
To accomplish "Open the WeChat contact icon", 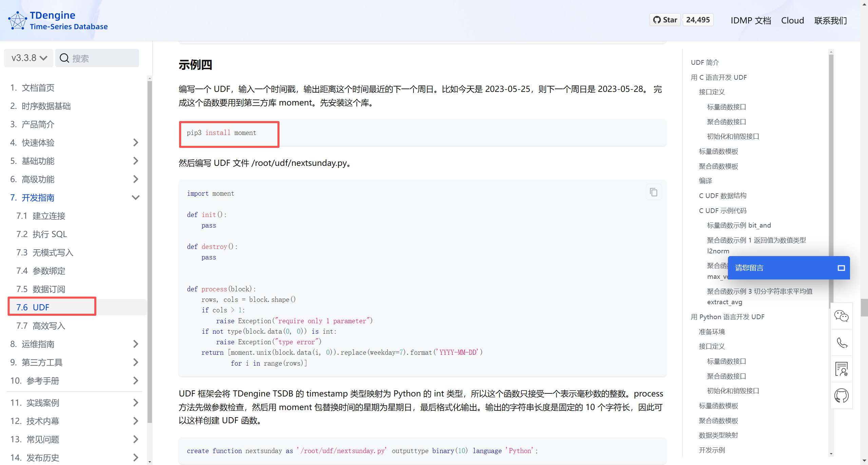I will (841, 316).
